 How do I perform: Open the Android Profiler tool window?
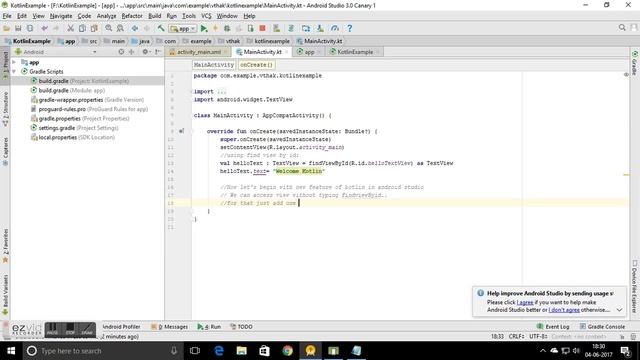pos(121,327)
